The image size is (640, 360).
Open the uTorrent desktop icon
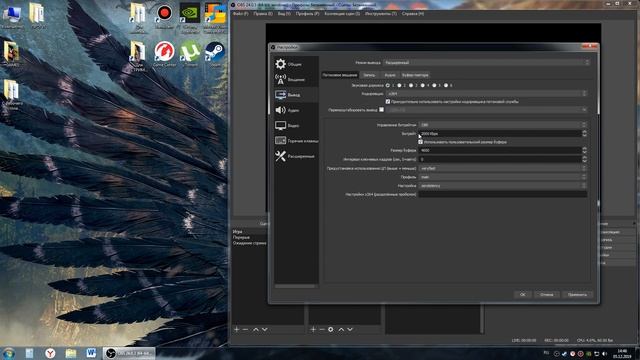pyautogui.click(x=190, y=54)
